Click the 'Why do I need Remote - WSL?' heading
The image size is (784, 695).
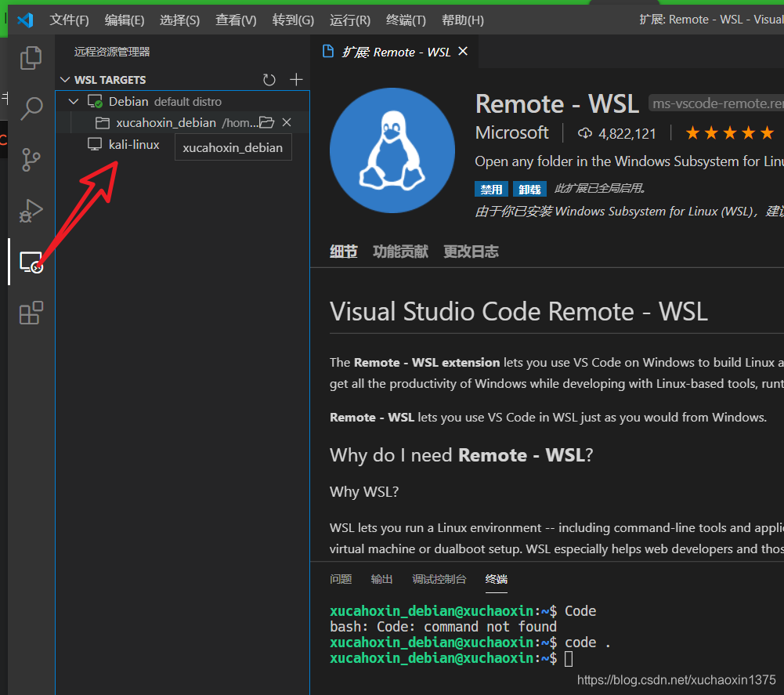coord(461,455)
